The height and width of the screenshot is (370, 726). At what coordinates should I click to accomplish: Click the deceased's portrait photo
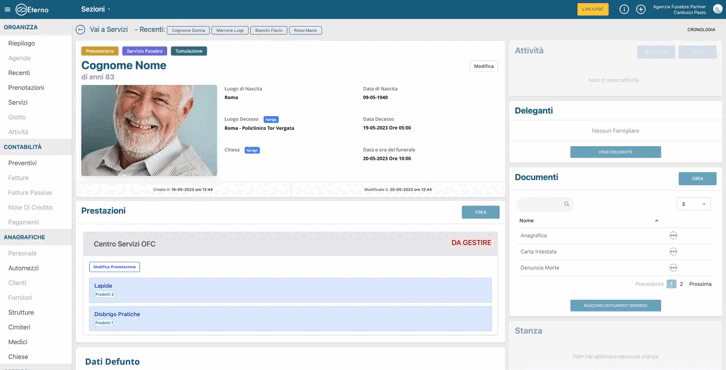pyautogui.click(x=149, y=130)
